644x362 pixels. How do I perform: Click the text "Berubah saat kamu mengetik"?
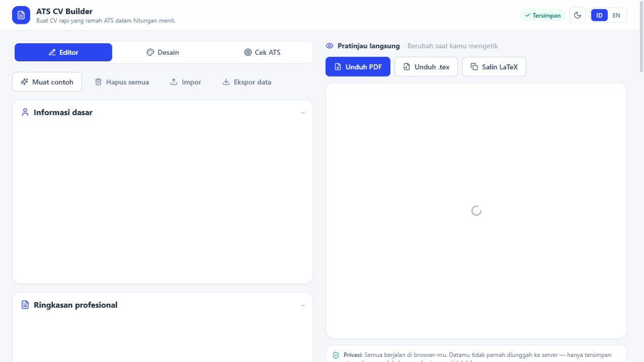pos(453,46)
